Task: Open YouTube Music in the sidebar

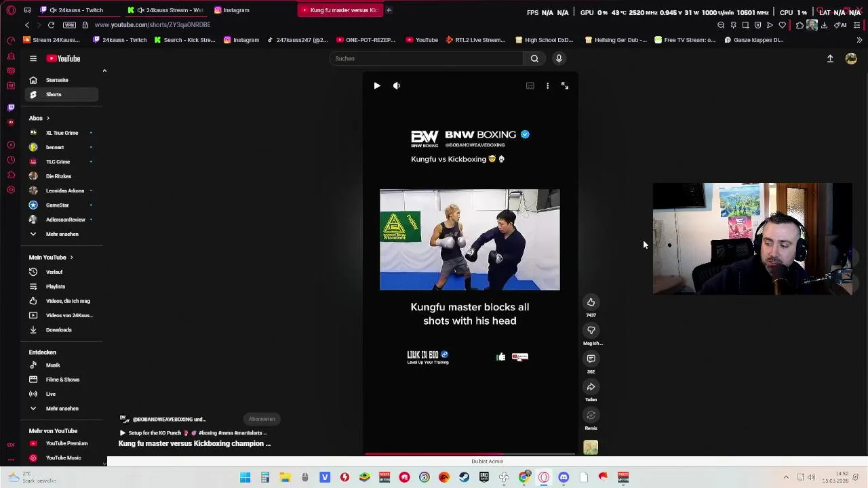Action: click(62, 457)
